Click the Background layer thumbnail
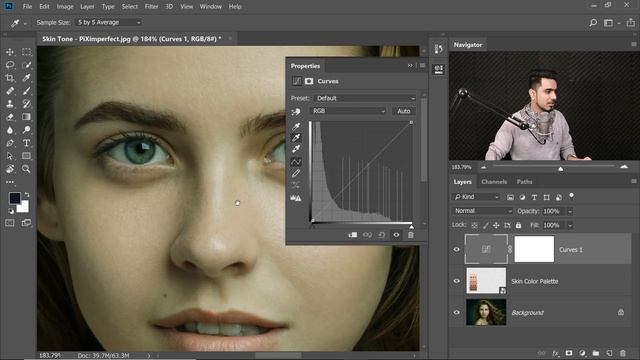Screen dimensions: 640x360 click(x=486, y=312)
